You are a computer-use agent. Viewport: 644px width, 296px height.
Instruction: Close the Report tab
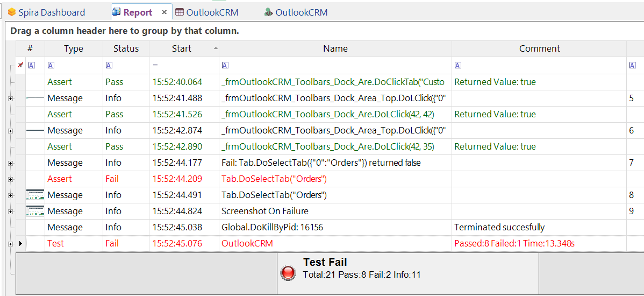[x=164, y=12]
